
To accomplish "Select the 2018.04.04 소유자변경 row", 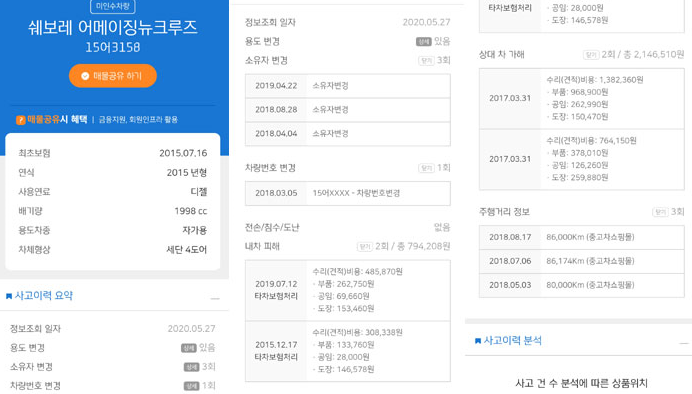I will 348,133.
